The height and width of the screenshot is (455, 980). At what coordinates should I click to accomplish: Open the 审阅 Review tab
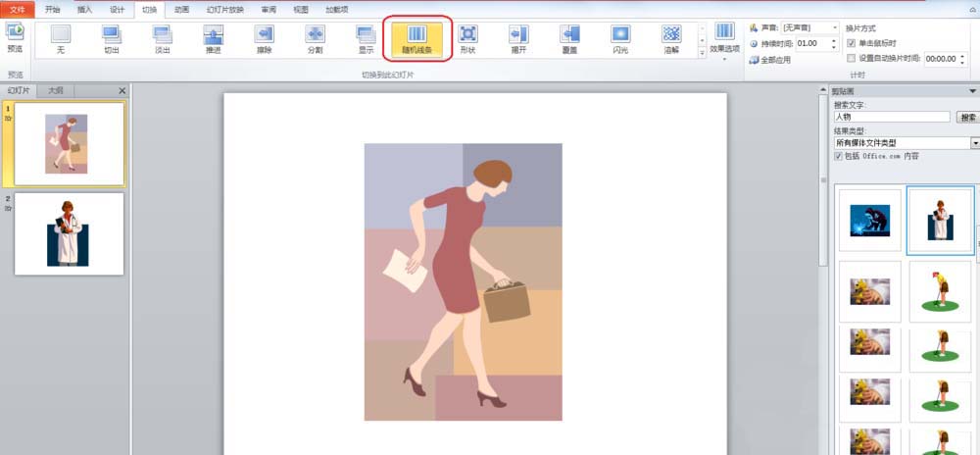(x=269, y=10)
